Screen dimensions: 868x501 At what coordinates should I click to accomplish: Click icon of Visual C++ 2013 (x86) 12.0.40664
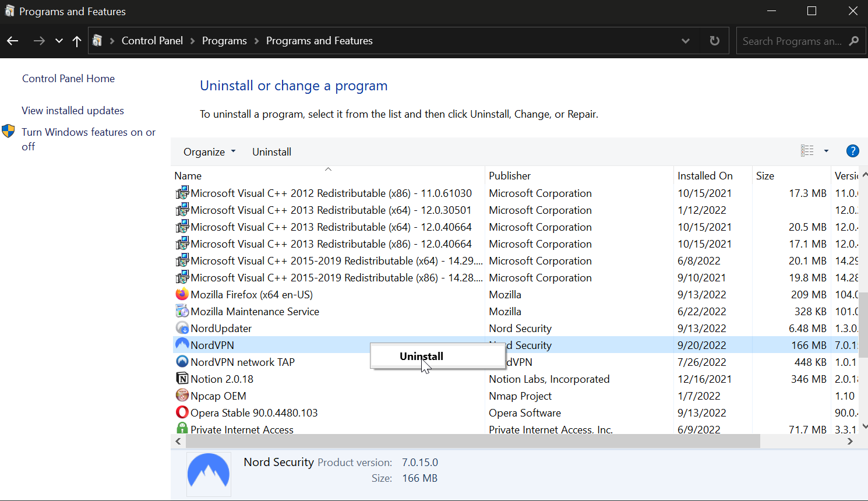coord(182,244)
